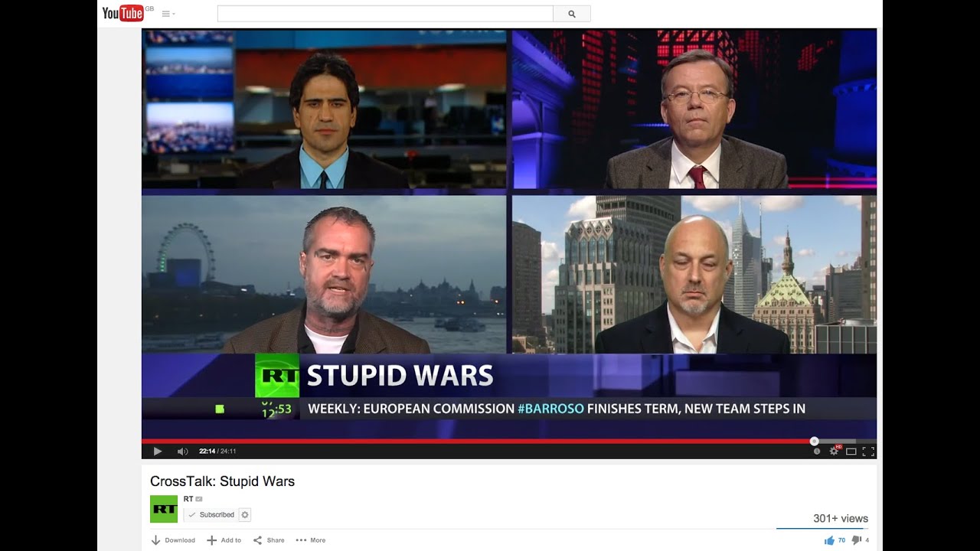Open the RT channel name link
The image size is (980, 551).
tap(188, 499)
